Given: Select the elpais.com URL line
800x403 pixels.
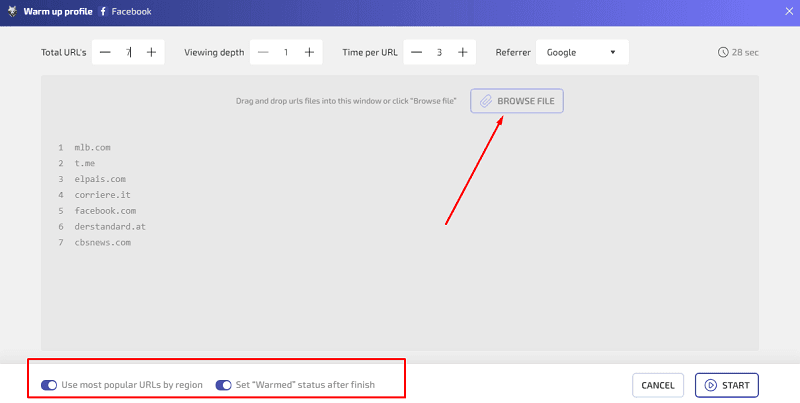Looking at the screenshot, I should pos(100,179).
